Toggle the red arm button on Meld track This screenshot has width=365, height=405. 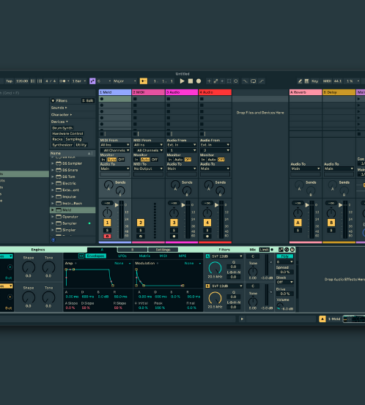click(x=107, y=236)
